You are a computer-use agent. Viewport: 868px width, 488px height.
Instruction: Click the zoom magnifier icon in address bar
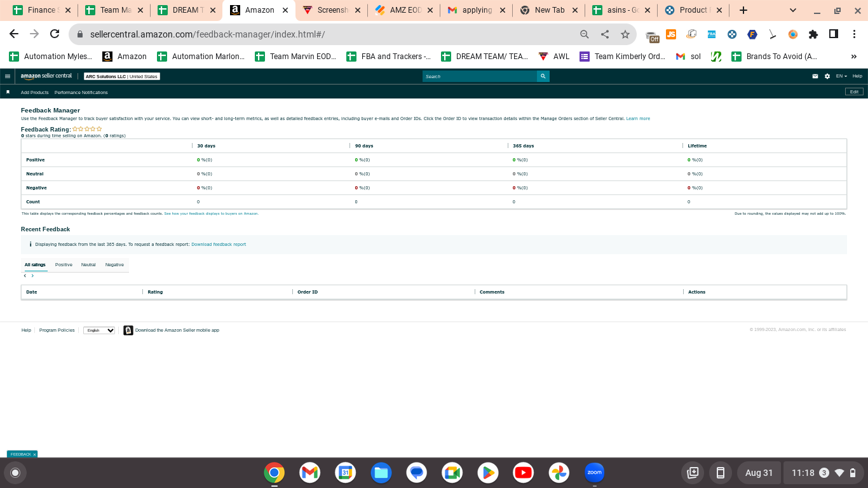[585, 34]
